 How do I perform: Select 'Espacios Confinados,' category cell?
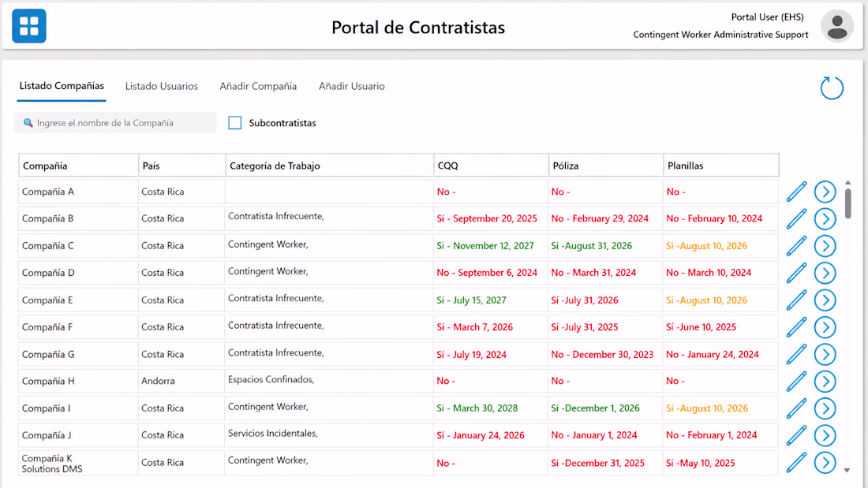329,382
